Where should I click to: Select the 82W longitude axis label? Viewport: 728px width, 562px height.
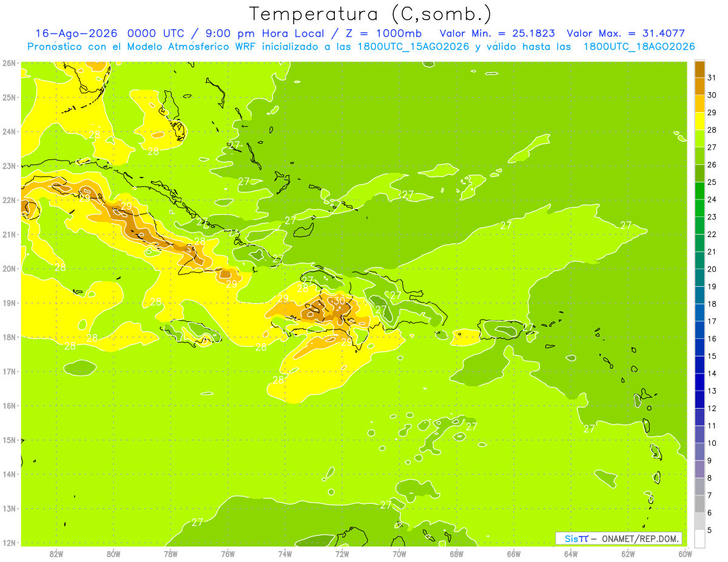coord(56,554)
